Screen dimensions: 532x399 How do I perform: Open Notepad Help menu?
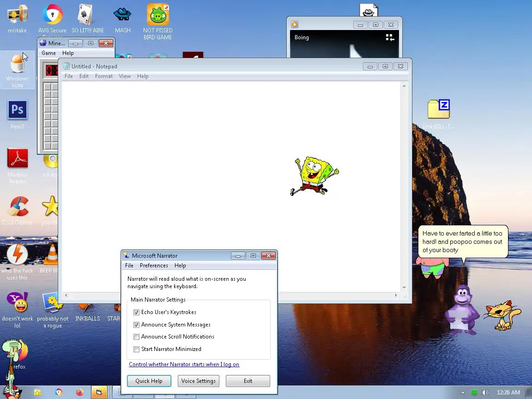(143, 76)
